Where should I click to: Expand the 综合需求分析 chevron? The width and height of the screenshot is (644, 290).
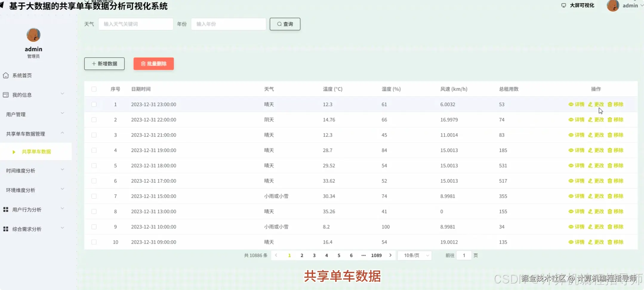click(x=62, y=228)
